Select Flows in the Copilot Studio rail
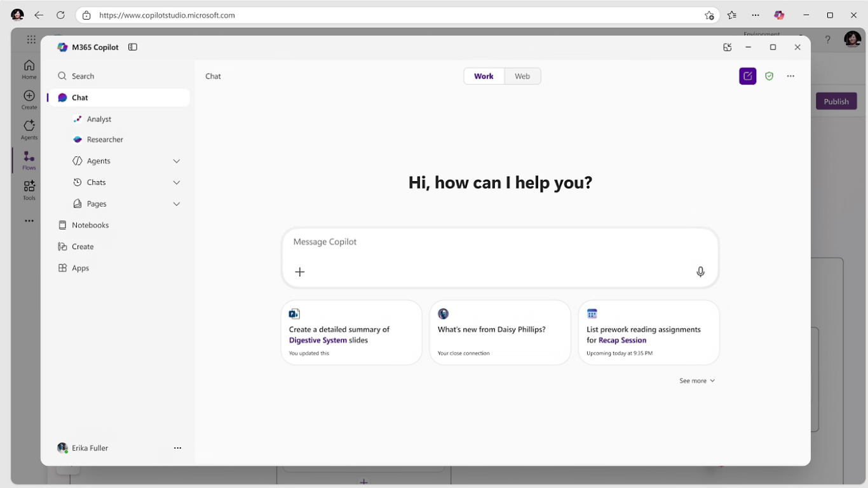 [x=29, y=160]
